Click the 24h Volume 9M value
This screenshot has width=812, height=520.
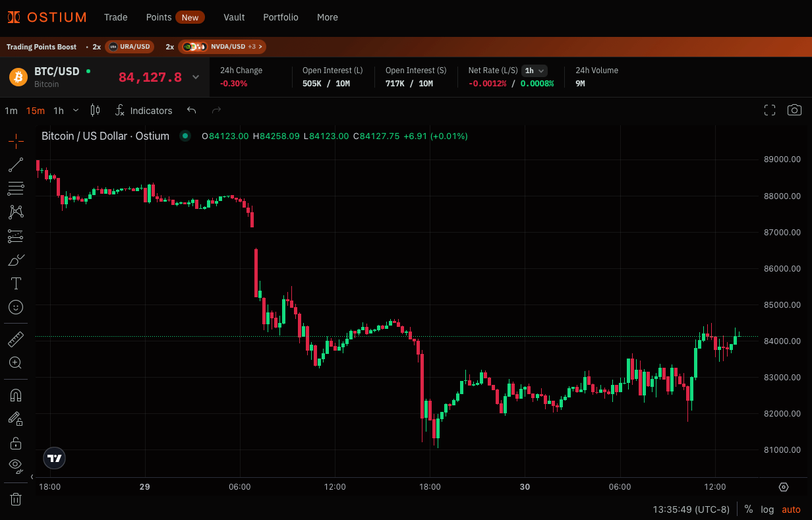[580, 84]
